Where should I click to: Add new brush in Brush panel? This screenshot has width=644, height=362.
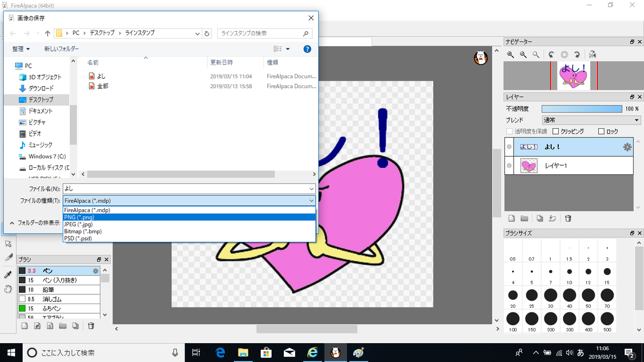24,326
